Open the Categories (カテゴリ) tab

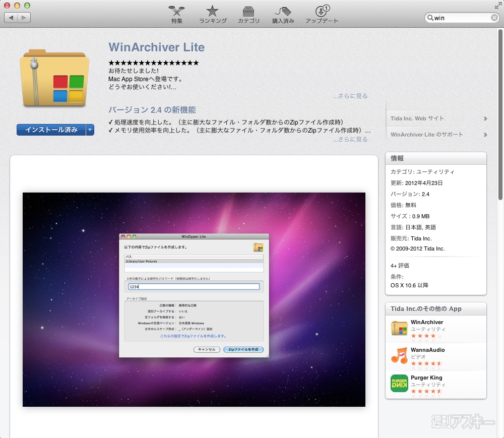248,15
